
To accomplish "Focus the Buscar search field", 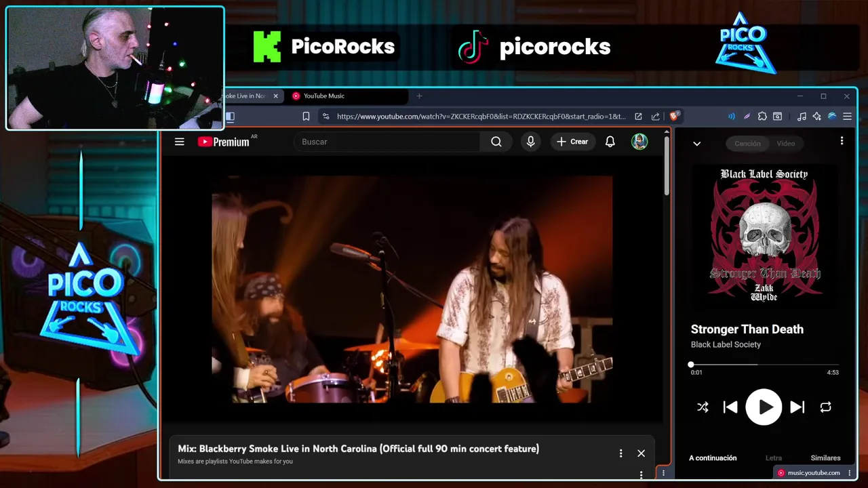I will pos(387,142).
